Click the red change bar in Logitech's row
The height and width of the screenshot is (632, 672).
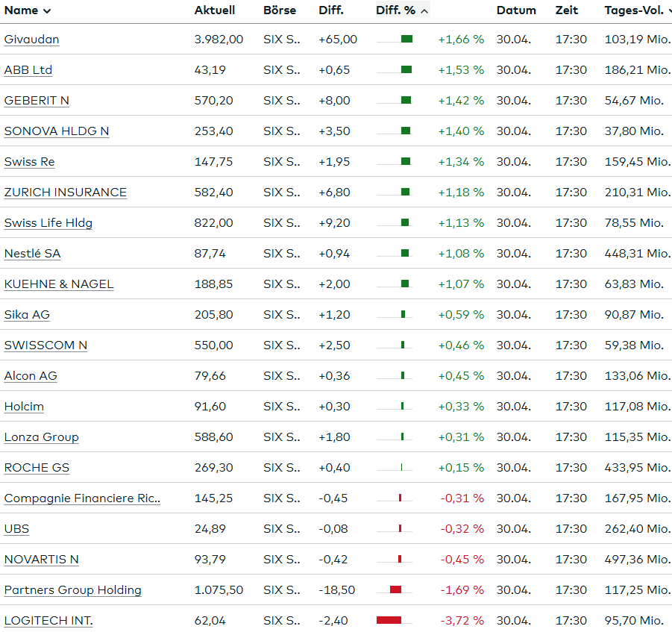click(x=389, y=620)
